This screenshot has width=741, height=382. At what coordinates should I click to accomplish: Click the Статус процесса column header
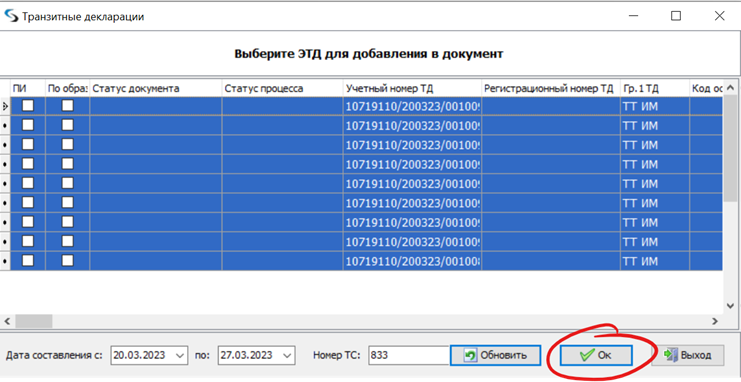click(283, 88)
